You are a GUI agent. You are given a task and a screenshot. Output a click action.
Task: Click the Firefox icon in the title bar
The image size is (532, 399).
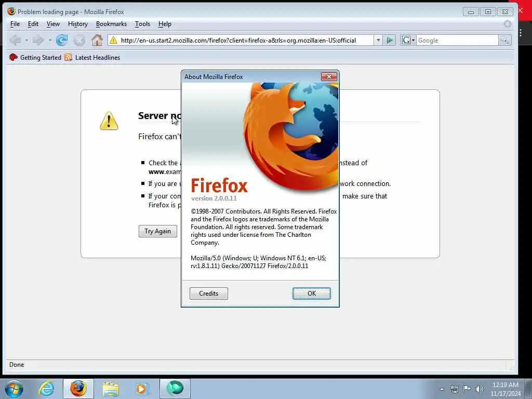pos(11,11)
